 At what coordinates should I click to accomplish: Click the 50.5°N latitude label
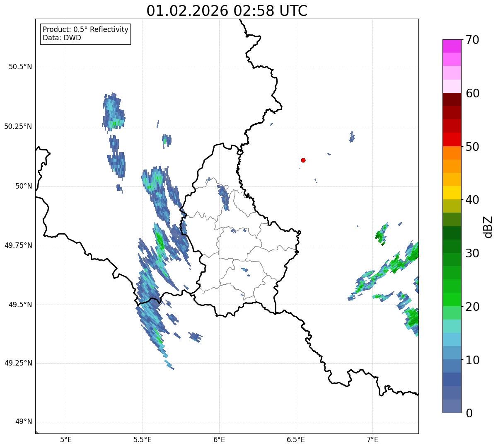[20, 67]
